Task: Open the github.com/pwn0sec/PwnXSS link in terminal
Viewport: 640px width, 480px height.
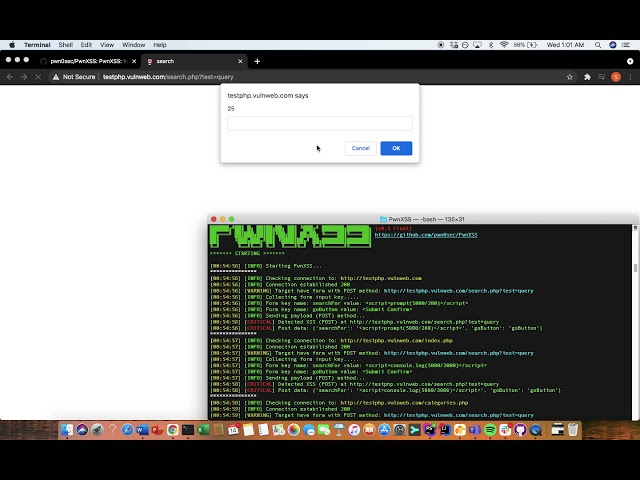Action: click(426, 235)
